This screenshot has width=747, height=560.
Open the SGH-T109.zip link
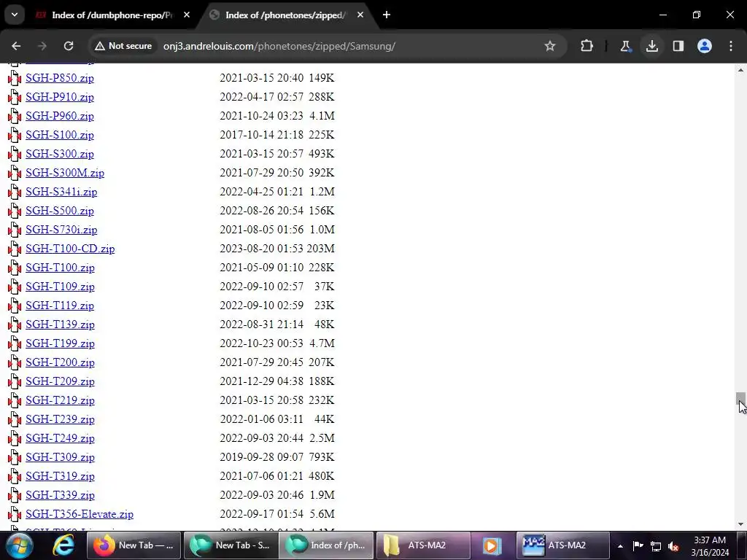pos(60,287)
